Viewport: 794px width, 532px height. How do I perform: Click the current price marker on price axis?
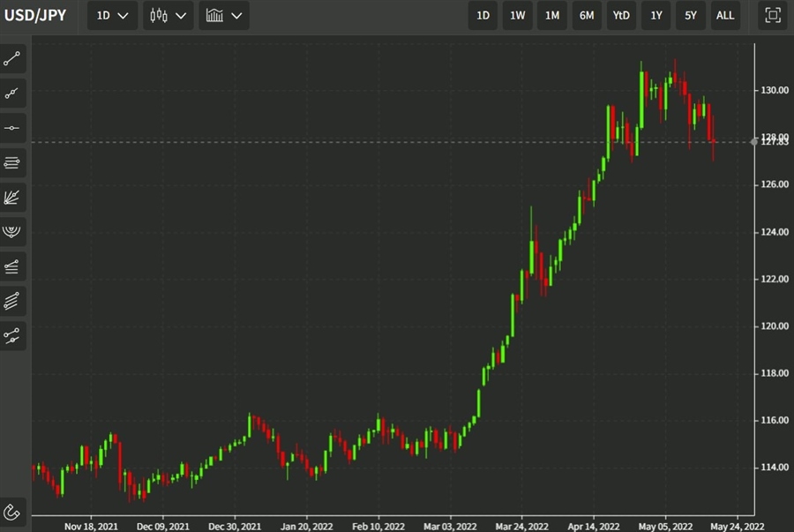pyautogui.click(x=771, y=141)
